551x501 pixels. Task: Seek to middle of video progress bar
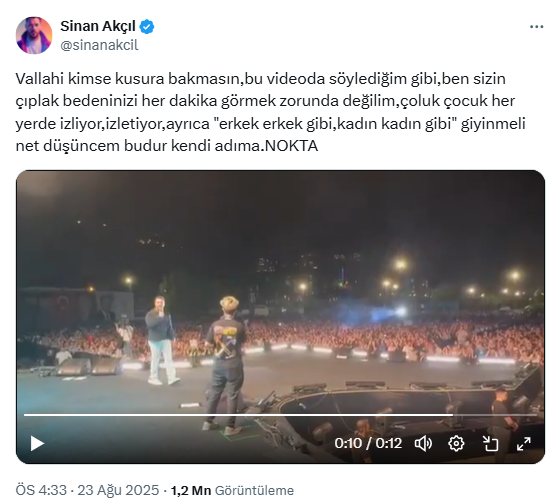[280, 415]
